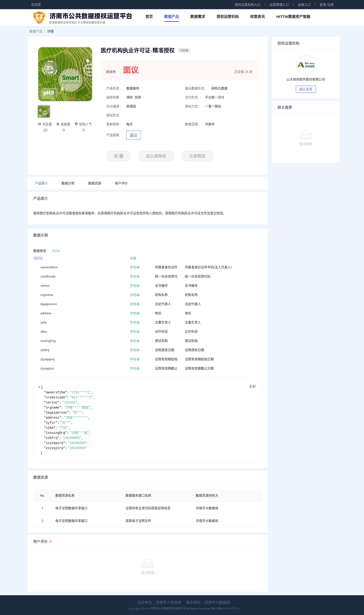Screen dimensions: 364x615
Task: Click the 登录/注册 link
Action: [327, 5]
